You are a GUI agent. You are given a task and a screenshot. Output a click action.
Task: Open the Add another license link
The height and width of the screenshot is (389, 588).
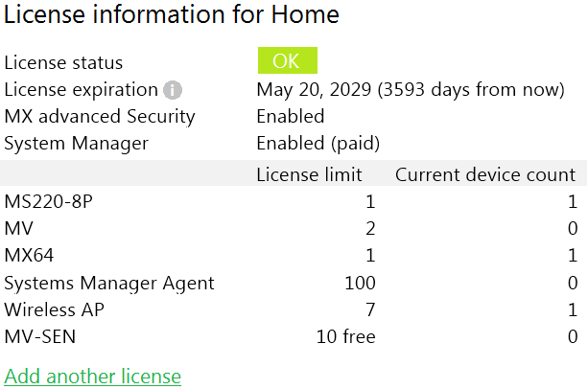pyautogui.click(x=93, y=376)
